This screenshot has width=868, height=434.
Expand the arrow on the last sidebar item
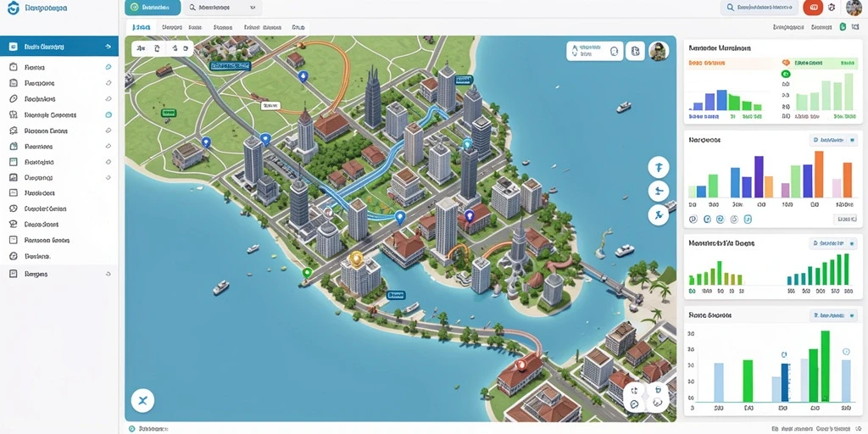click(x=108, y=274)
